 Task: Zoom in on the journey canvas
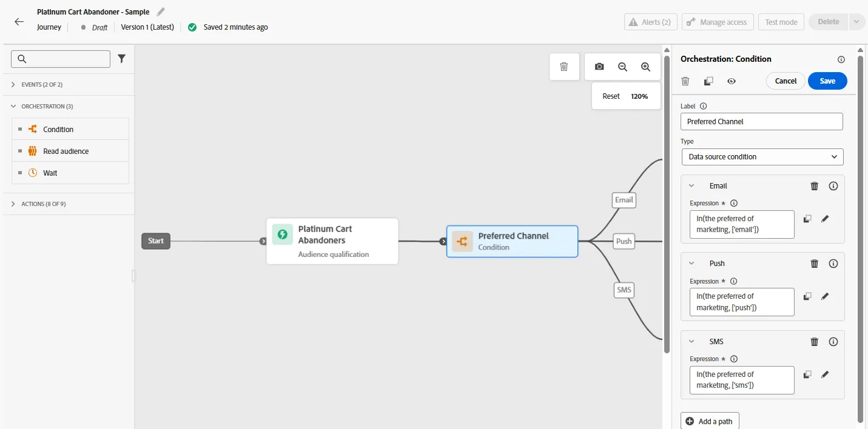[646, 67]
